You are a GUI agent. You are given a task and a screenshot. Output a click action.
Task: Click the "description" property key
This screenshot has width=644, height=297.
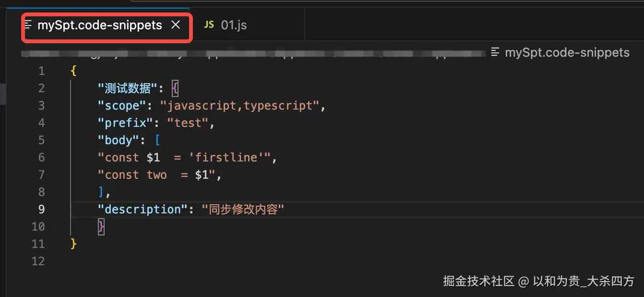coord(143,210)
